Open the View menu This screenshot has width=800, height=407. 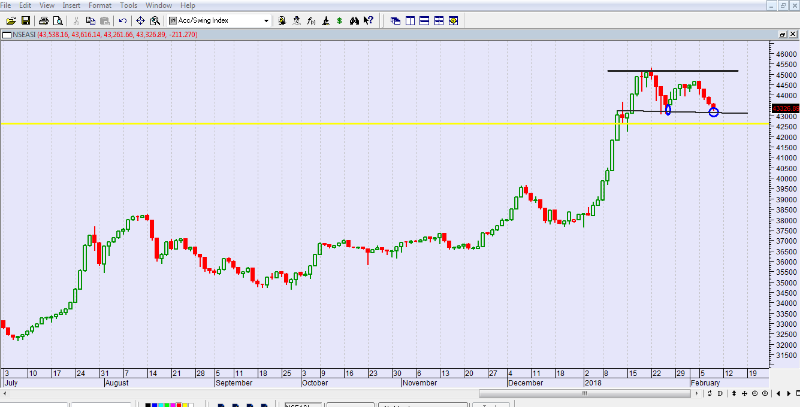coord(47,6)
